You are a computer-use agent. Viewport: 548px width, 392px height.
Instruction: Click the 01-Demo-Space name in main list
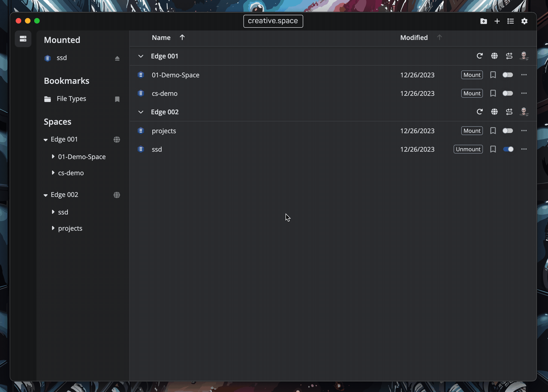coord(175,75)
